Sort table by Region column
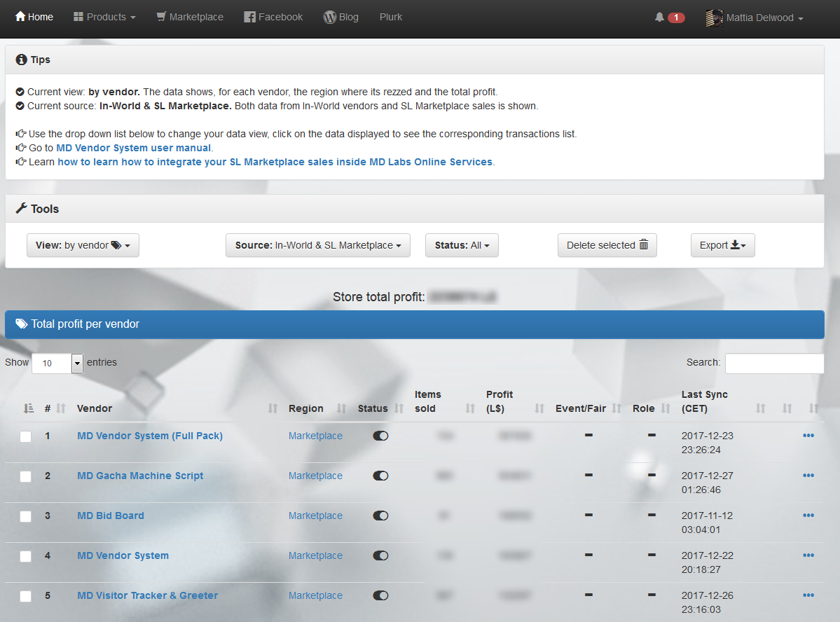Viewport: 840px width, 622px height. click(x=317, y=409)
